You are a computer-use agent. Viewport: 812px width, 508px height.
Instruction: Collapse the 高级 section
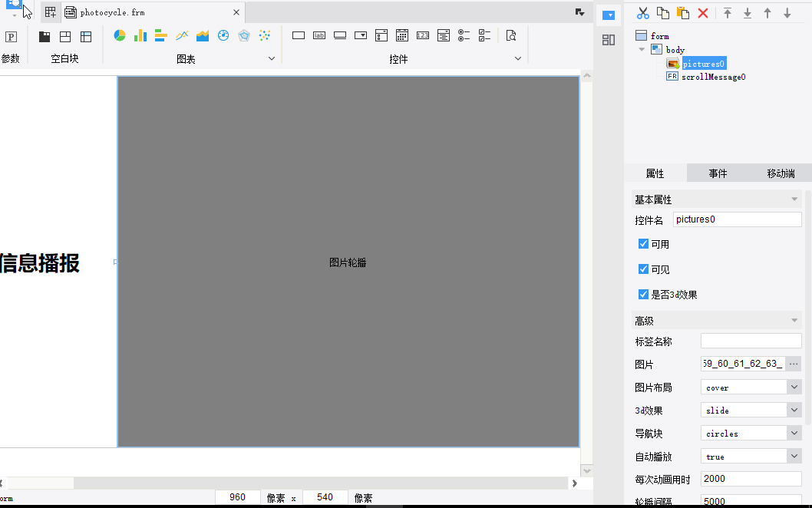[794, 321]
